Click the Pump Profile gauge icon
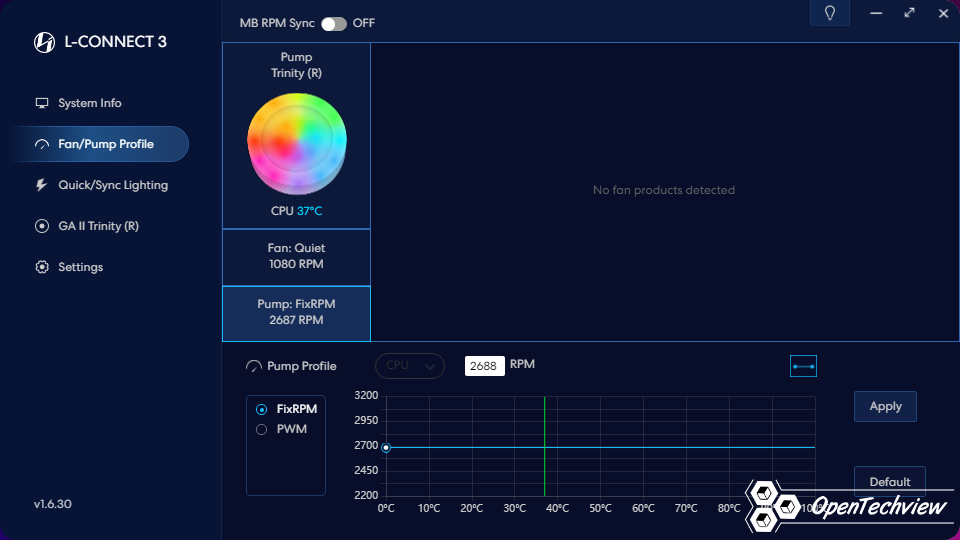 pos(253,366)
